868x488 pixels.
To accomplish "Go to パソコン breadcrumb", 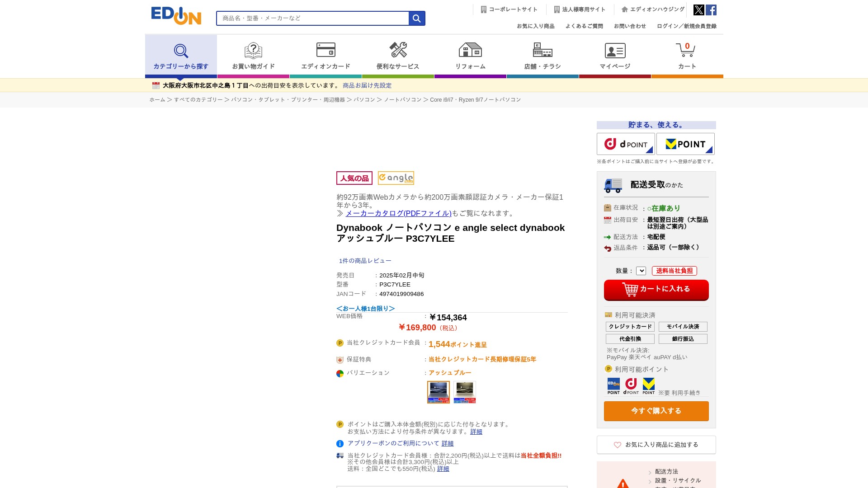I will (x=364, y=100).
